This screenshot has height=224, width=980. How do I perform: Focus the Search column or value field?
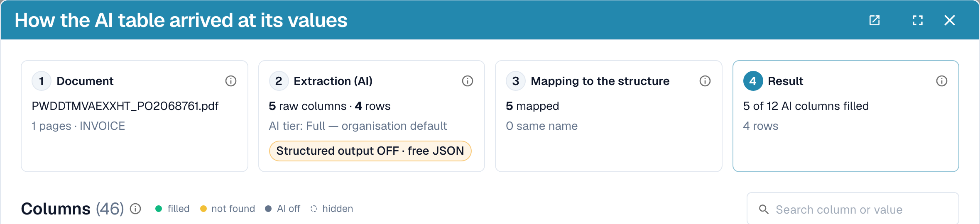pos(853,209)
